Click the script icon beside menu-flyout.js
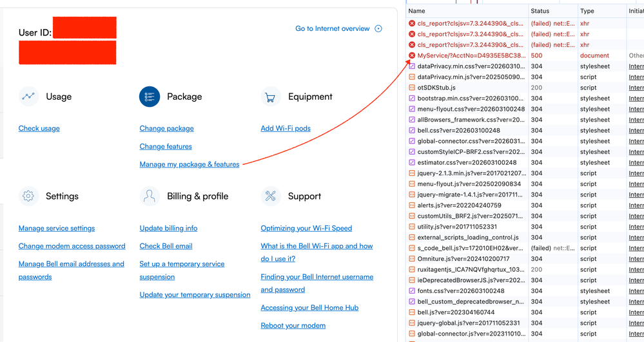The height and width of the screenshot is (342, 644). click(x=411, y=184)
